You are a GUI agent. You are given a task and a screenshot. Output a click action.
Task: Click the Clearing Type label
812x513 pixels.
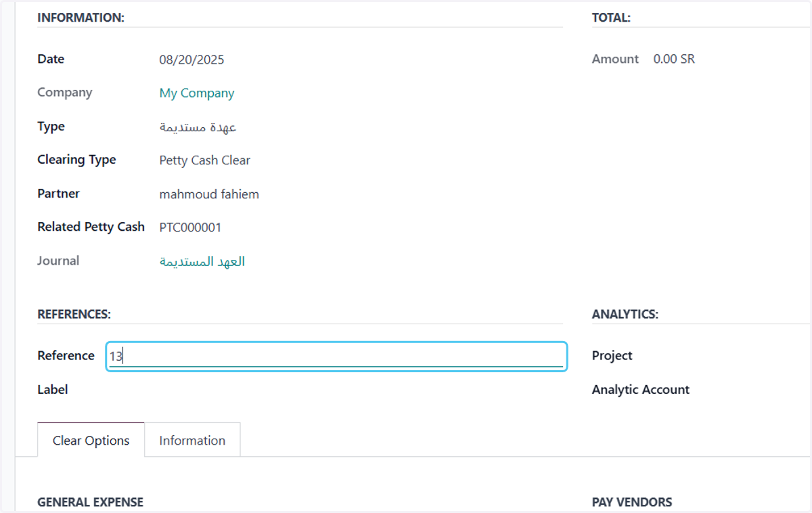click(x=76, y=160)
